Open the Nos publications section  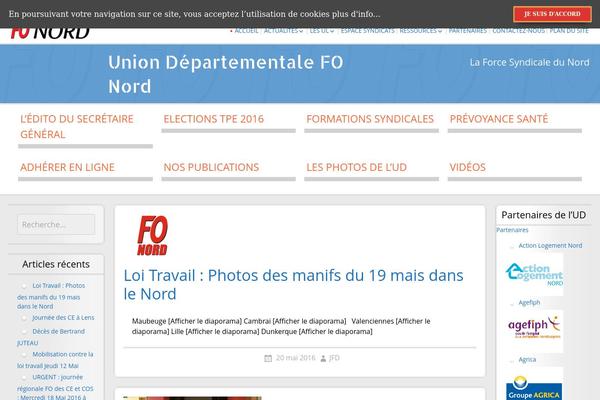(211, 167)
